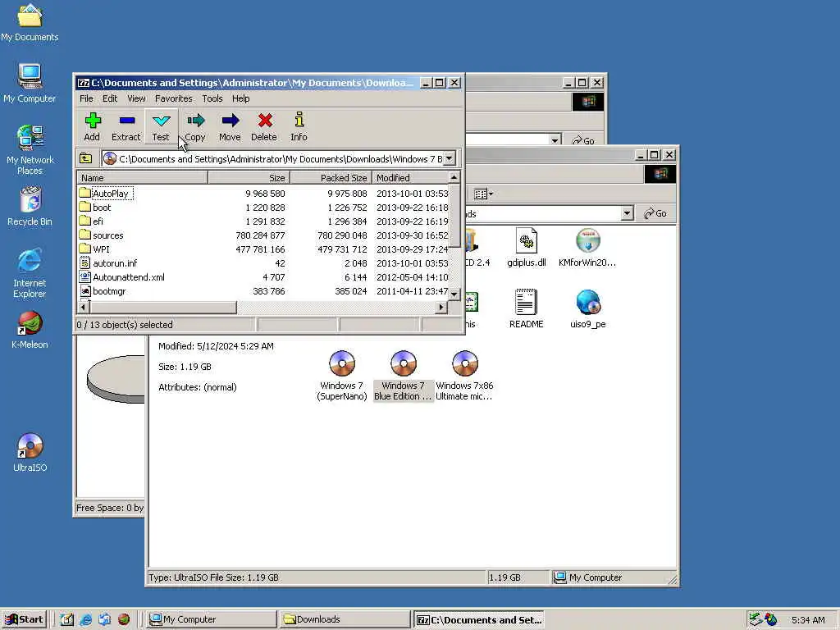The image size is (840, 630).
Task: Switch to Downloads taskbar button
Action: point(344,619)
